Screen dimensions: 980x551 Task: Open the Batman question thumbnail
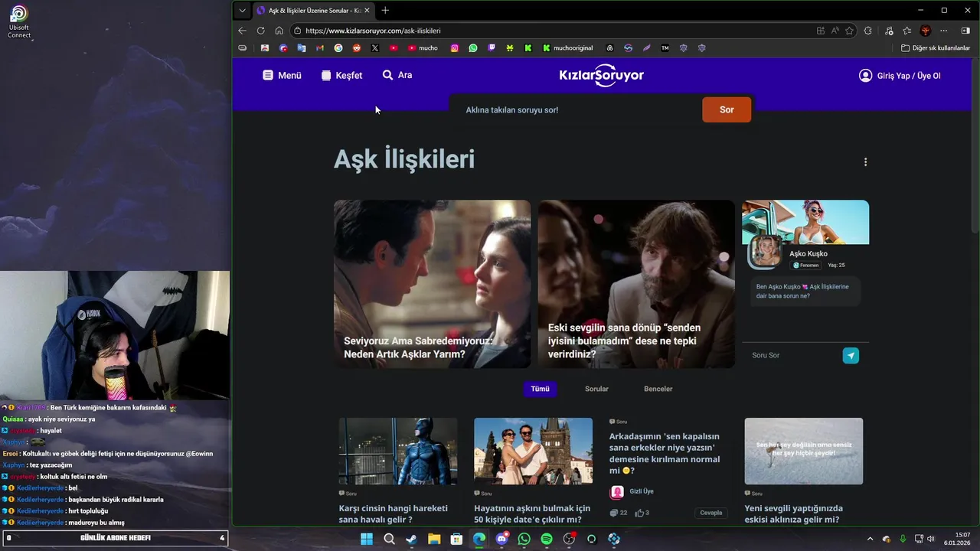(x=398, y=451)
